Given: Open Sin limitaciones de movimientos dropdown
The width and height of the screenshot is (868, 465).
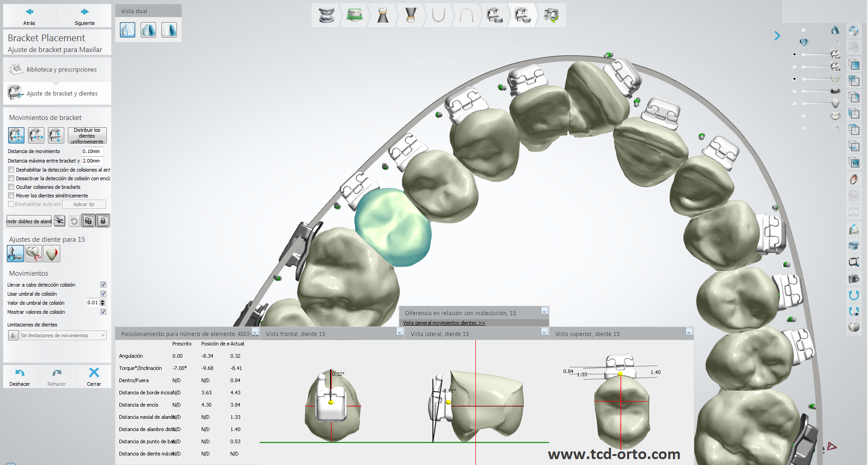Looking at the screenshot, I should 63,336.
